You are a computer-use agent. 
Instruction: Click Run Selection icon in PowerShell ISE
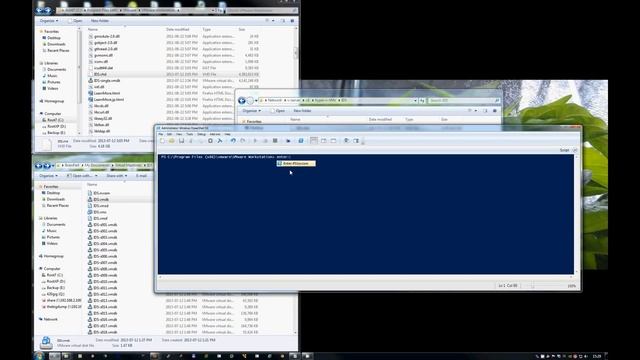point(265,141)
